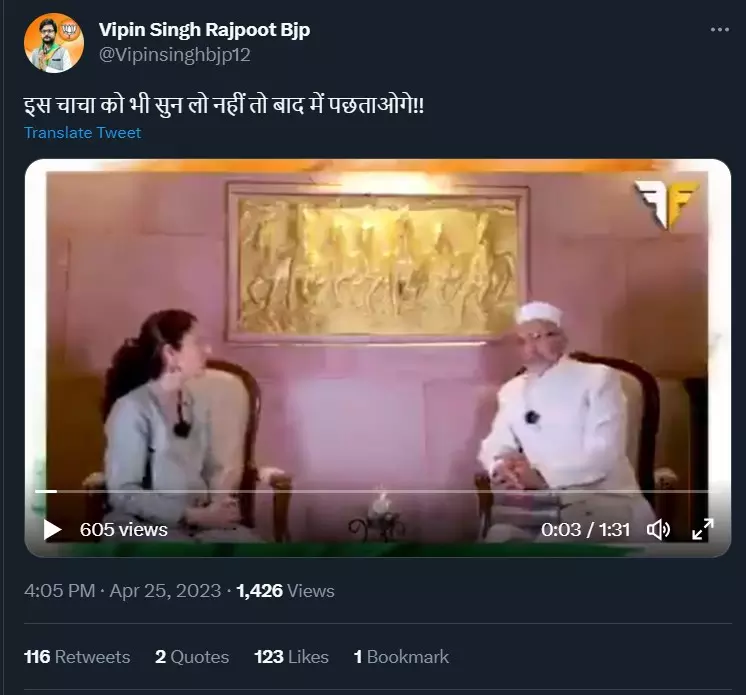
Task: Click the 1 Bookmark count
Action: tap(401, 657)
